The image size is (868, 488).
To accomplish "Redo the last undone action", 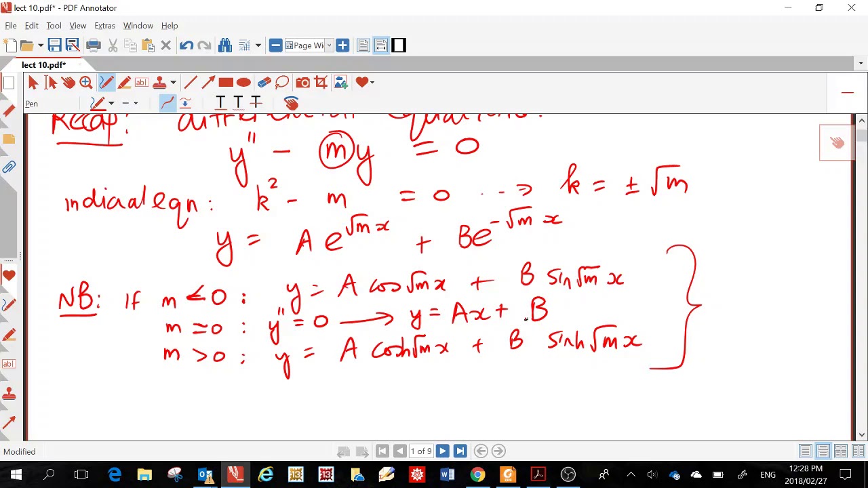I will pyautogui.click(x=203, y=45).
